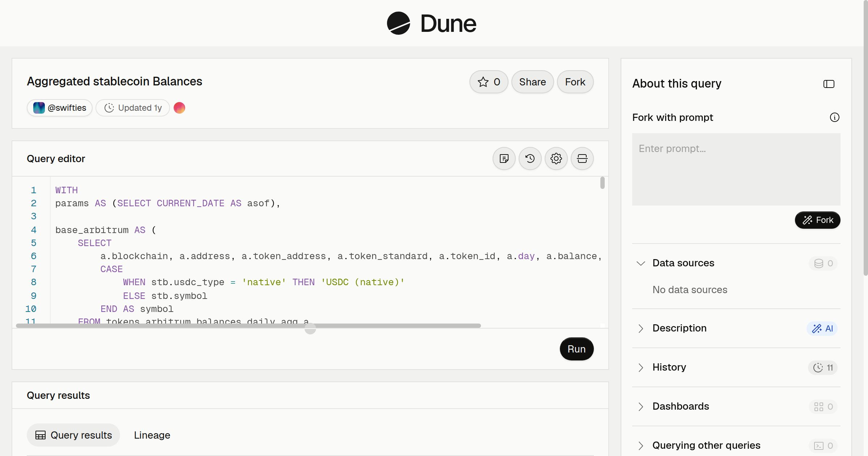This screenshot has height=456, width=868.
Task: Toggle editor layout collapse icon
Action: (x=582, y=159)
